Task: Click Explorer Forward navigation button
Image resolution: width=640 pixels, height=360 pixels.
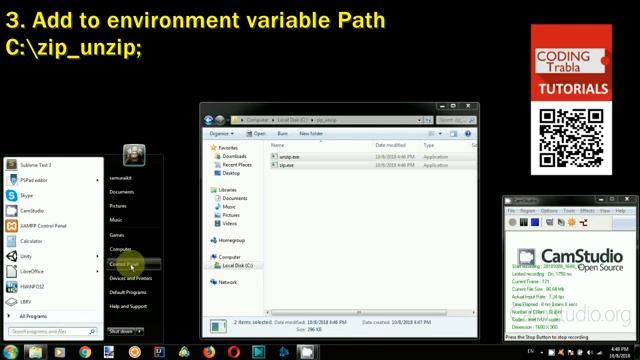Action: click(x=220, y=120)
